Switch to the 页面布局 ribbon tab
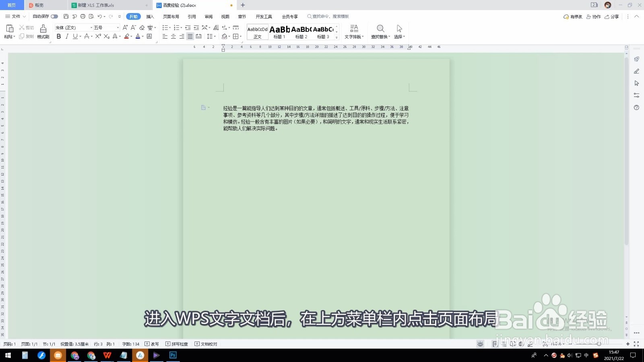 coord(171,16)
